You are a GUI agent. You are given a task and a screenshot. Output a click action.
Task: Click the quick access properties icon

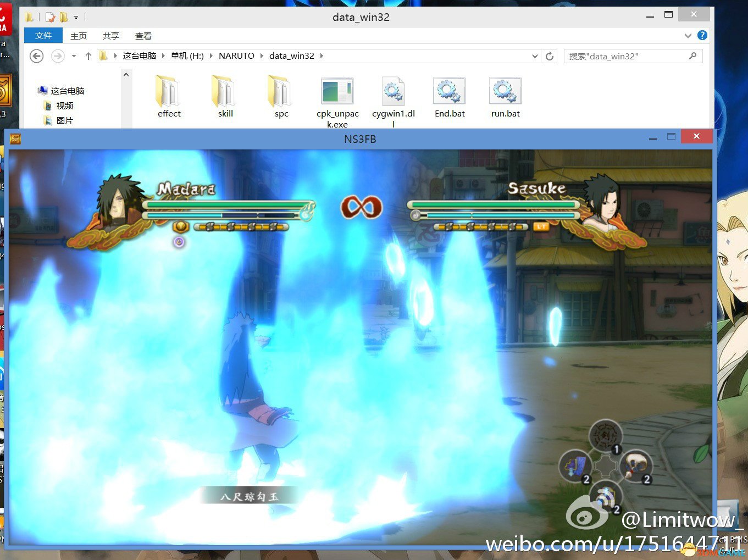point(51,17)
